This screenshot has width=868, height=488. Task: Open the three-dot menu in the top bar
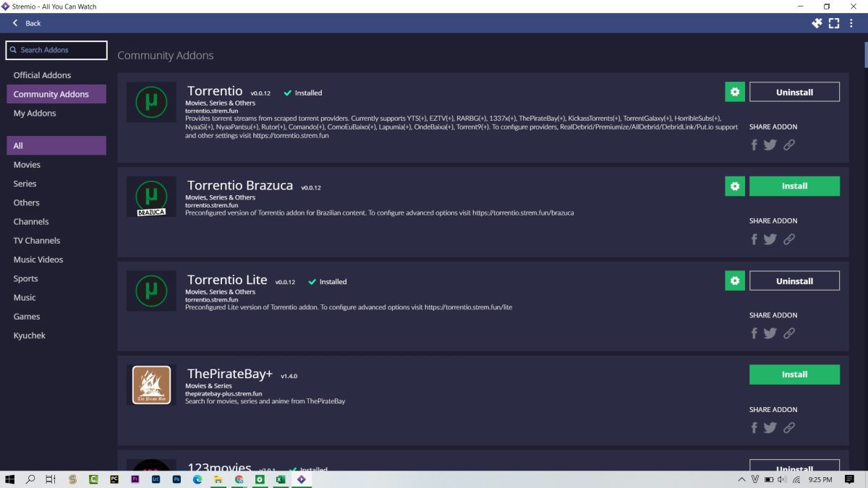(x=851, y=23)
